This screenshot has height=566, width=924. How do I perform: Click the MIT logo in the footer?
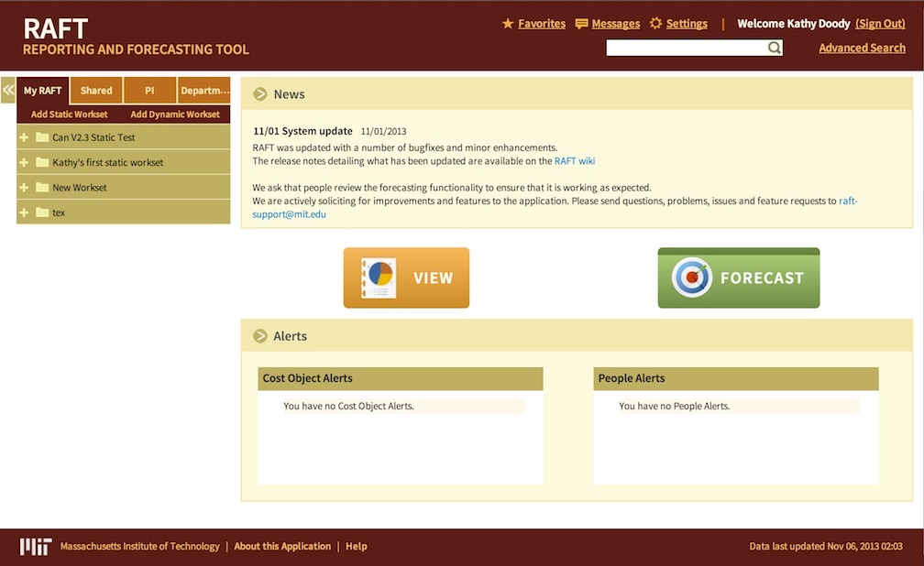coord(36,547)
